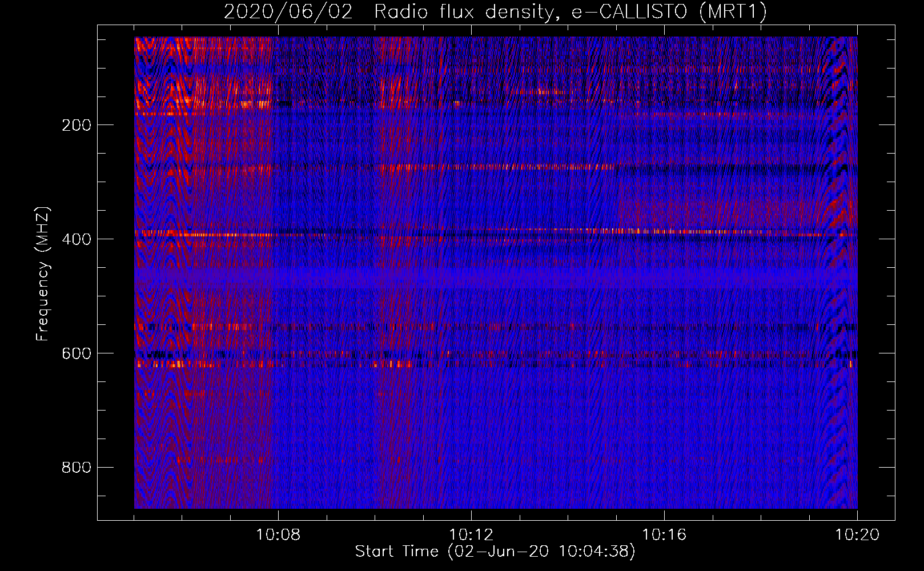Click the 10:20 time tick label
The width and height of the screenshot is (924, 571).
click(857, 535)
